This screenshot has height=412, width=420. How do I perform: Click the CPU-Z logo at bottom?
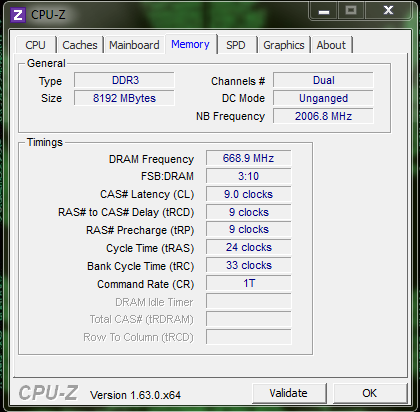pos(48,393)
